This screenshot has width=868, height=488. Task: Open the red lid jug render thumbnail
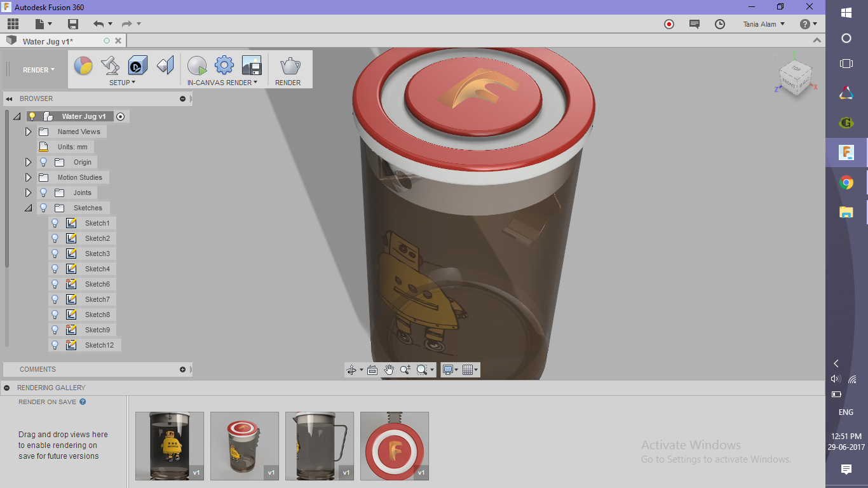pyautogui.click(x=245, y=446)
